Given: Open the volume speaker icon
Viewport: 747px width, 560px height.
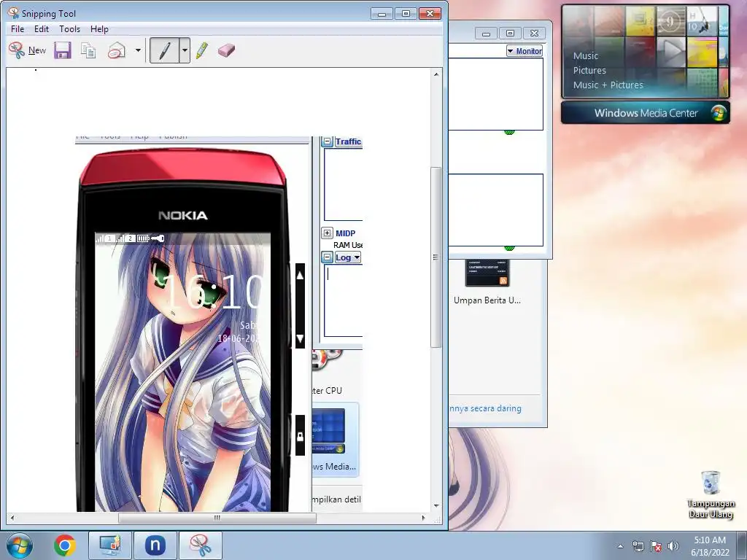Looking at the screenshot, I should pyautogui.click(x=673, y=546).
